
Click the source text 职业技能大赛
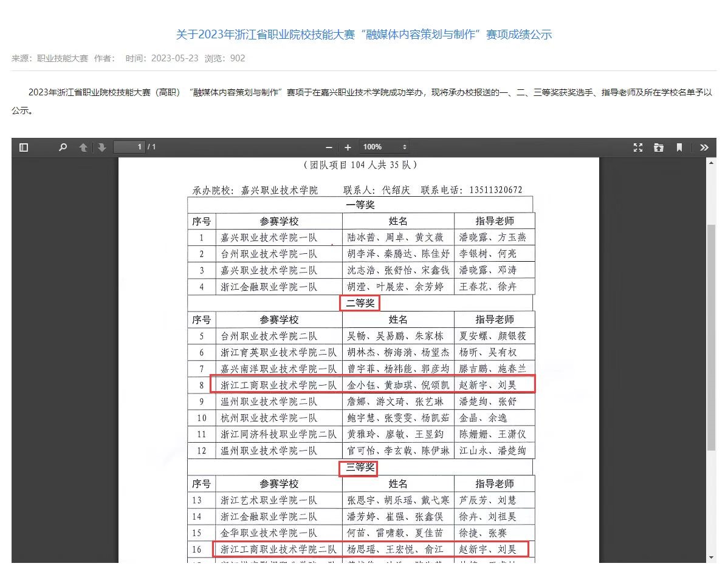click(63, 58)
